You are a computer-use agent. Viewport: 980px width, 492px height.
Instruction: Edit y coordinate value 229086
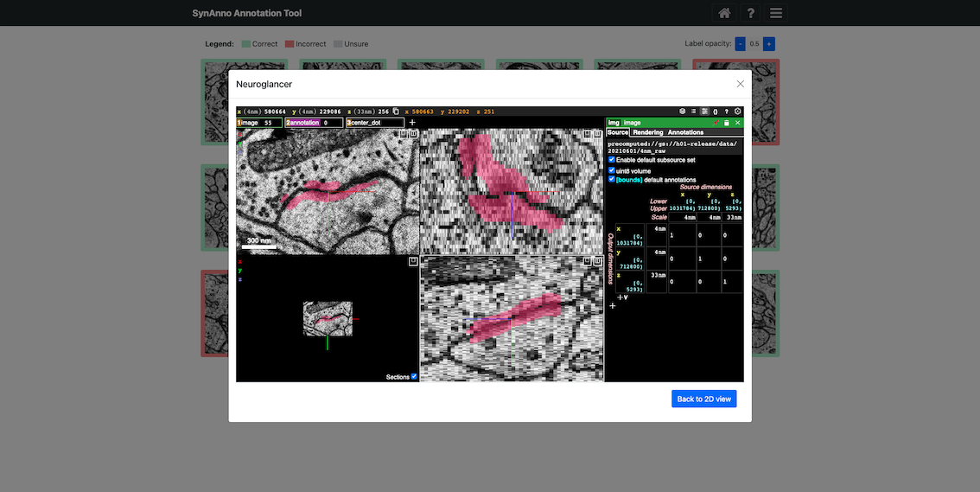pyautogui.click(x=330, y=112)
